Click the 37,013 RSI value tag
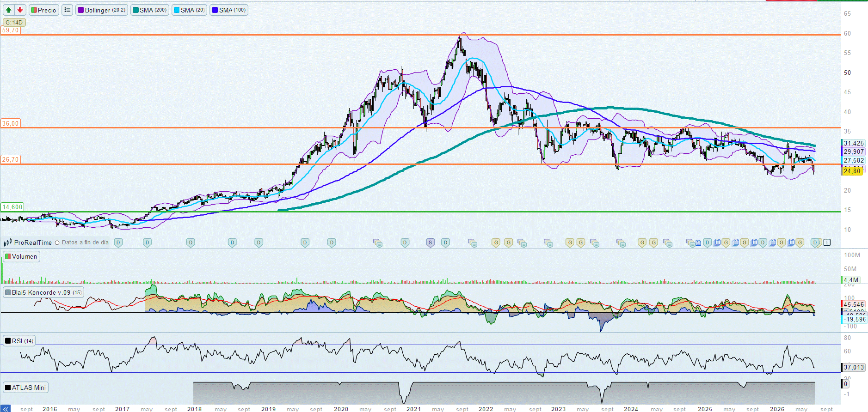Image resolution: width=868 pixels, height=412 pixels. [x=853, y=367]
